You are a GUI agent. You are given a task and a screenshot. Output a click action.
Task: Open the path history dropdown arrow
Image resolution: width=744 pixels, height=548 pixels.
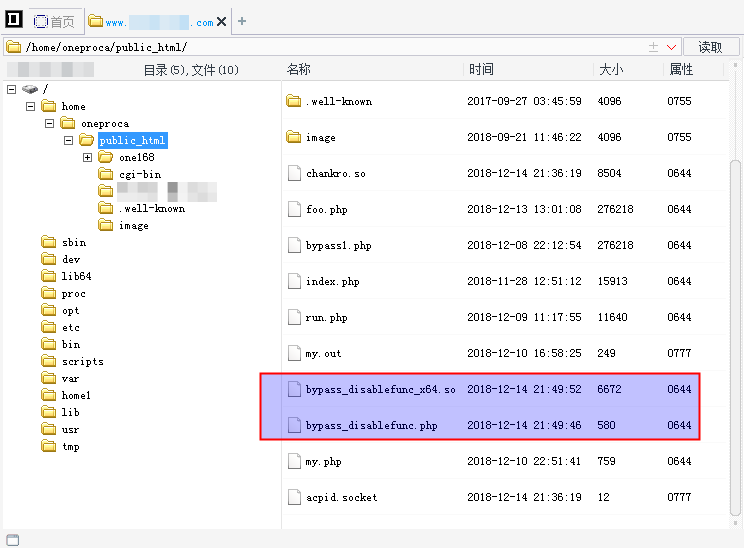tap(671, 47)
